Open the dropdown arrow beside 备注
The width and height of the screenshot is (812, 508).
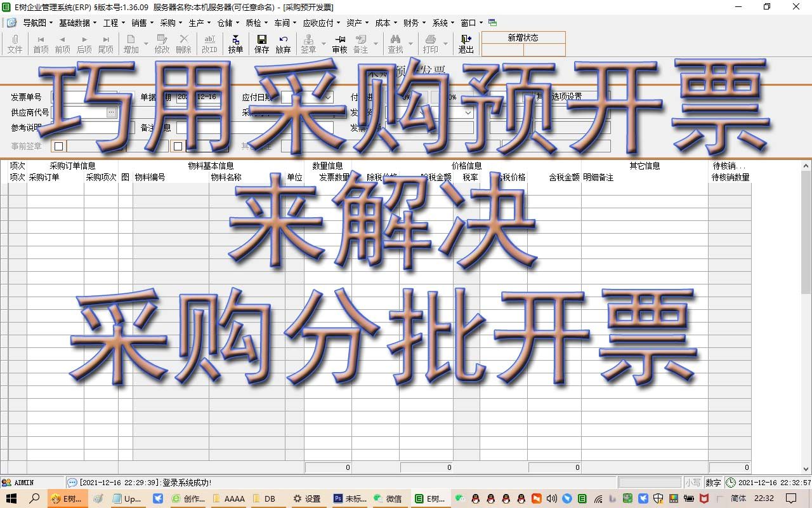pyautogui.click(x=376, y=42)
